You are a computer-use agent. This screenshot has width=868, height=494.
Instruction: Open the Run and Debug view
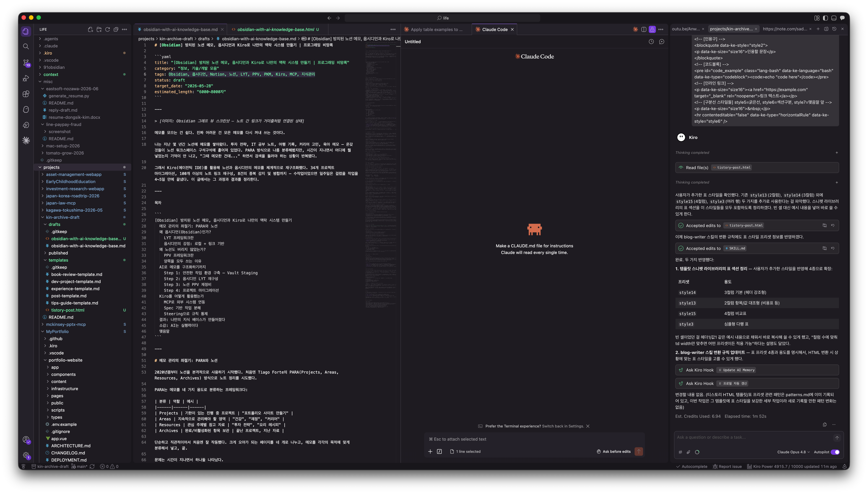click(26, 78)
